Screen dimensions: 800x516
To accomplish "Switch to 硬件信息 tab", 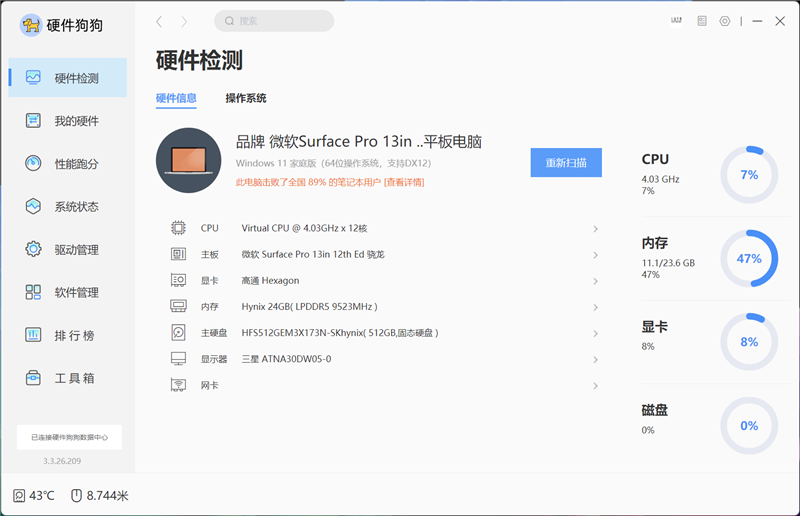I will click(x=176, y=98).
